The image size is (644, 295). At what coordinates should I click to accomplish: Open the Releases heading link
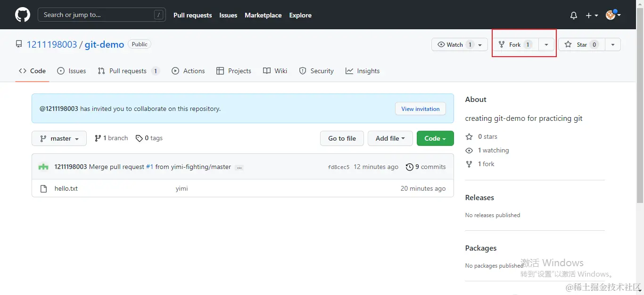tap(479, 197)
